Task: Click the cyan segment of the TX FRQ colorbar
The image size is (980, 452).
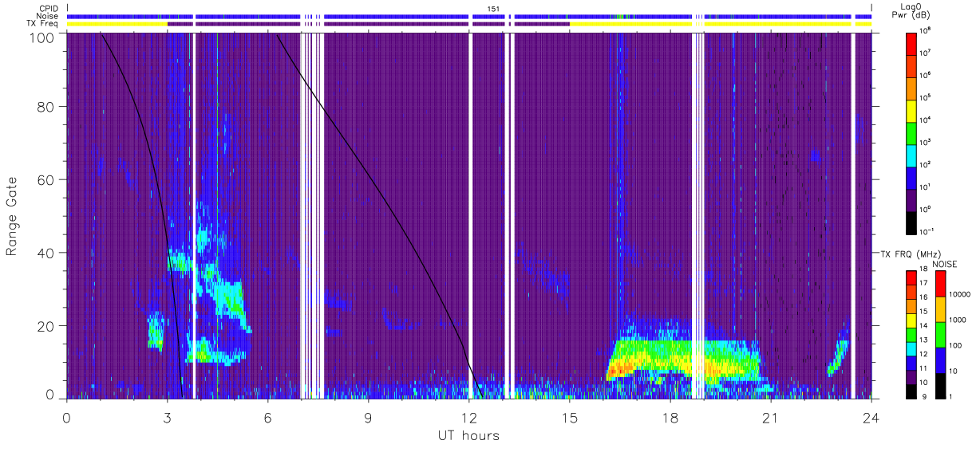Action: (x=911, y=350)
